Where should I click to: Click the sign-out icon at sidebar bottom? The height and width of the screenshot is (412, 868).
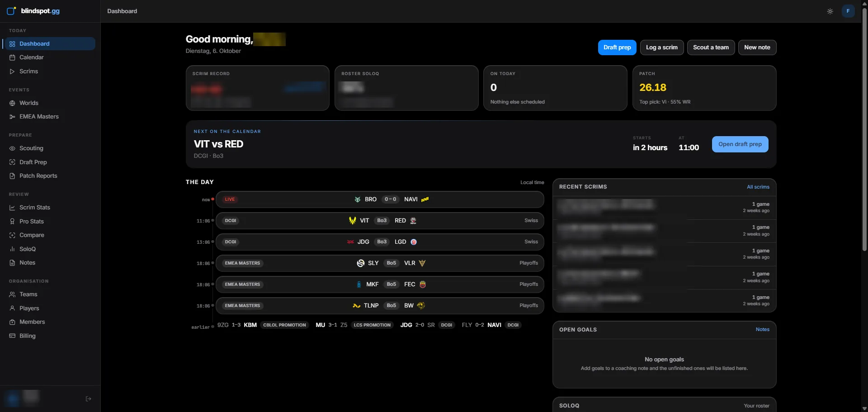(x=89, y=399)
